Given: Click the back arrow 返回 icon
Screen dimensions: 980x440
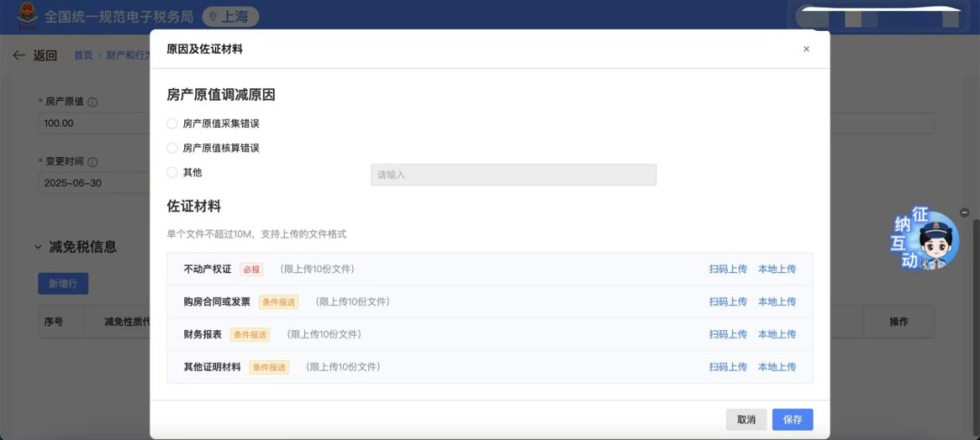Looking at the screenshot, I should [19, 55].
